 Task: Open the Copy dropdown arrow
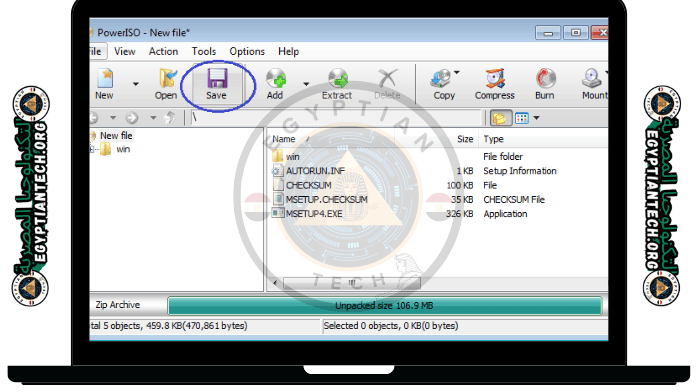pyautogui.click(x=457, y=73)
